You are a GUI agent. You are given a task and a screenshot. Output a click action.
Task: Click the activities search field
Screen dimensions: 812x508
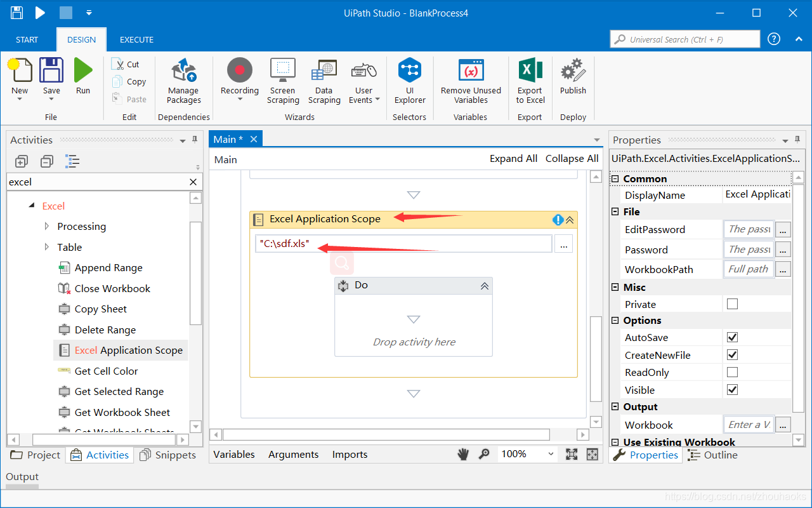98,182
